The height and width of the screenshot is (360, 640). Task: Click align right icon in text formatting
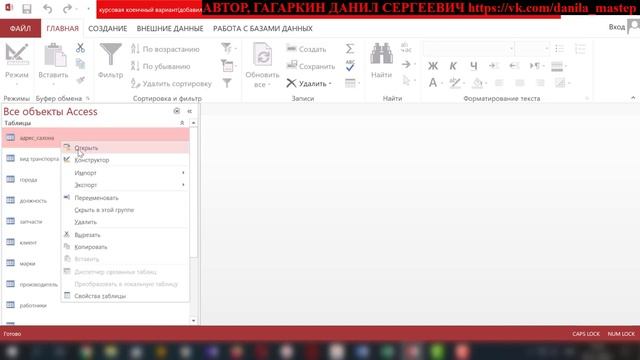pyautogui.click(x=540, y=83)
